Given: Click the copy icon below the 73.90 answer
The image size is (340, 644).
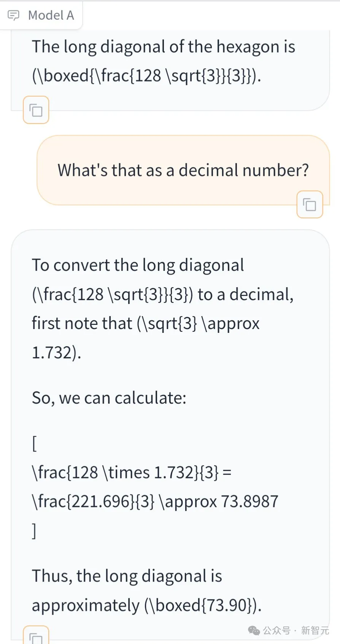Looking at the screenshot, I should click(36, 636).
